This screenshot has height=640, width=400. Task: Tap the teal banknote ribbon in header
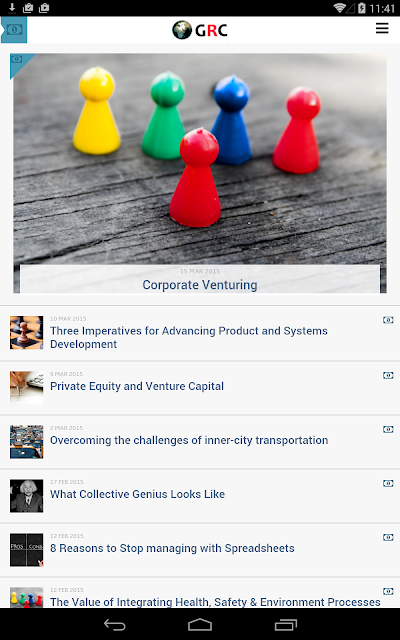coord(14,29)
